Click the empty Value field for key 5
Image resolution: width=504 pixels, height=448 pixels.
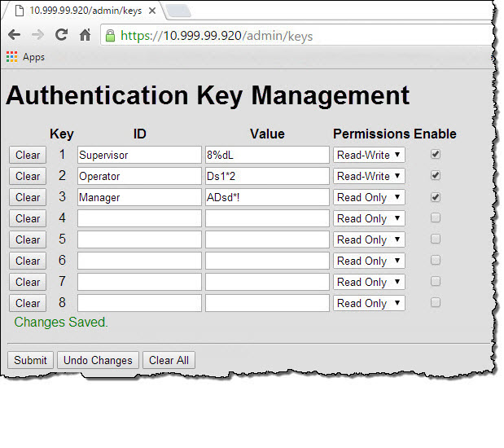click(x=267, y=240)
